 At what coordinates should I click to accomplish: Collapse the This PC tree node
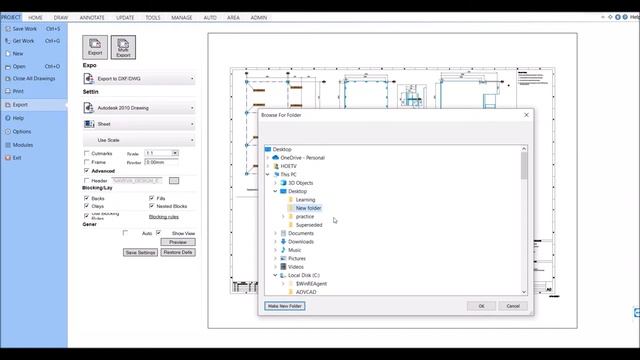(x=268, y=174)
